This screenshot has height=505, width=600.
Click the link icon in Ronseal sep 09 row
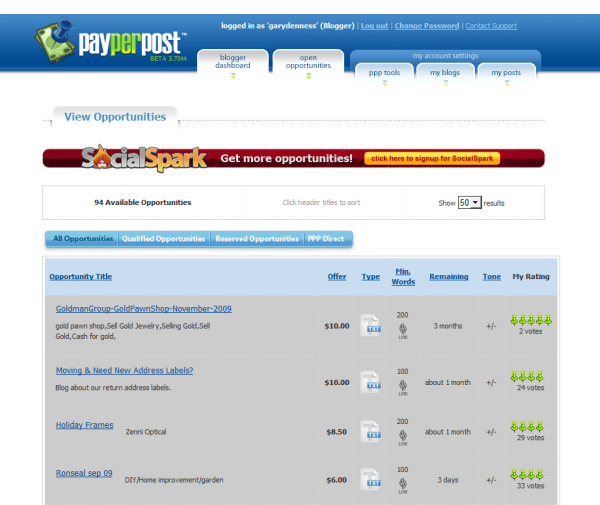[403, 491]
